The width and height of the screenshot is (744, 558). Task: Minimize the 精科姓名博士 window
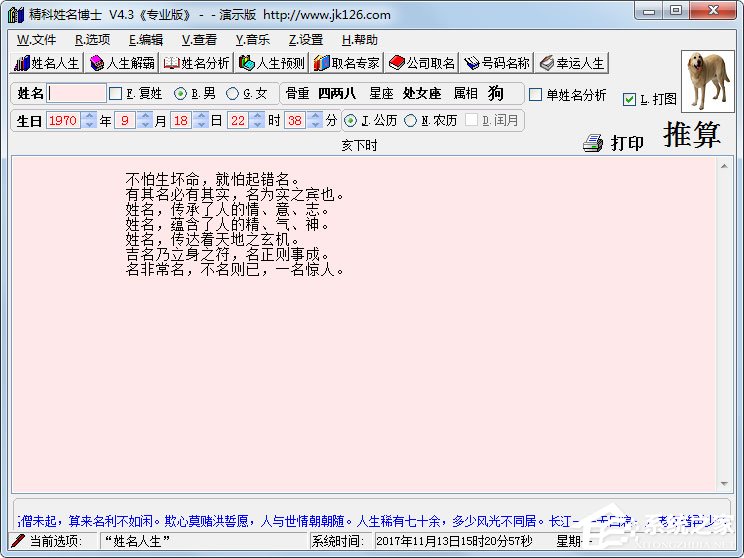coord(649,11)
